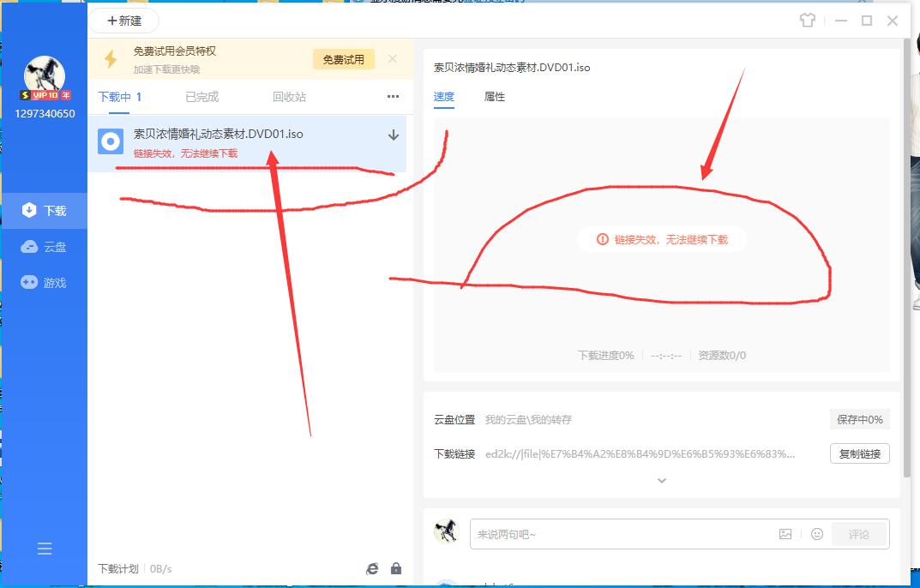Viewport: 920px width, 588px height.
Task: Dismiss the free trial banner with the X
Action: tap(392, 58)
